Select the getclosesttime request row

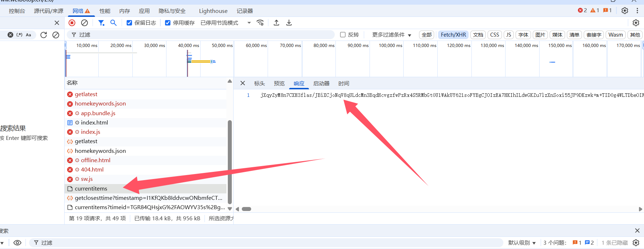coord(146,198)
